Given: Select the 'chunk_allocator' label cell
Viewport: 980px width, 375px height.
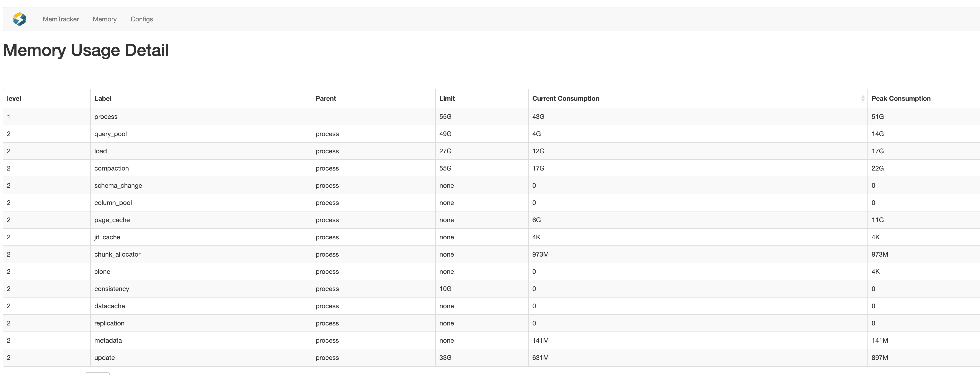Looking at the screenshot, I should [x=201, y=254].
